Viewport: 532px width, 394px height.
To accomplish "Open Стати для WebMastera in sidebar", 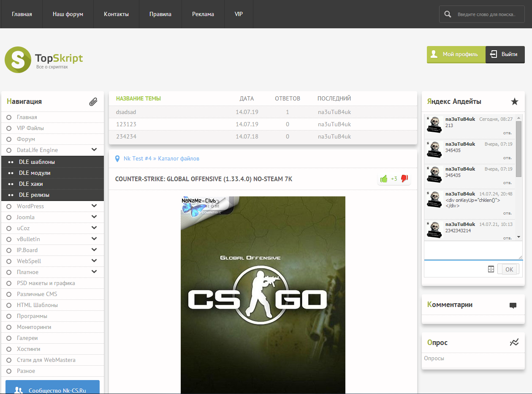I will click(x=46, y=360).
